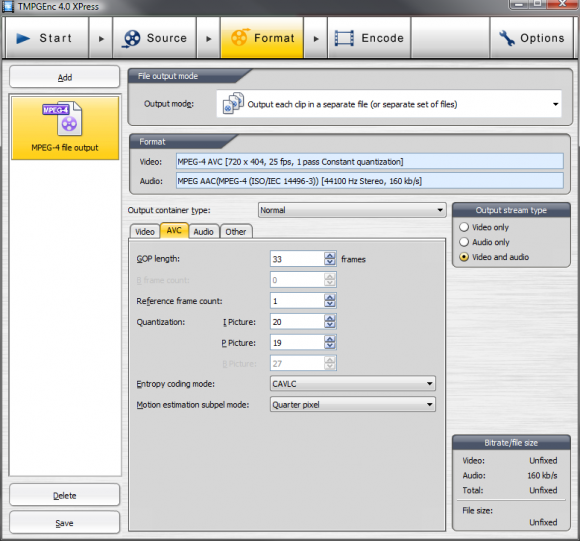This screenshot has width=580, height=541.
Task: Open the Source stage
Action: tap(155, 38)
